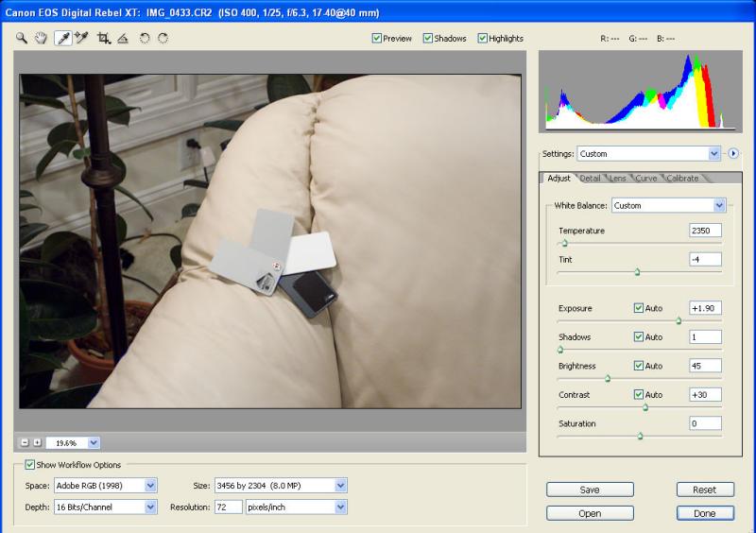Open the settings flyout menu arrow
The height and width of the screenshot is (533, 756).
point(733,153)
